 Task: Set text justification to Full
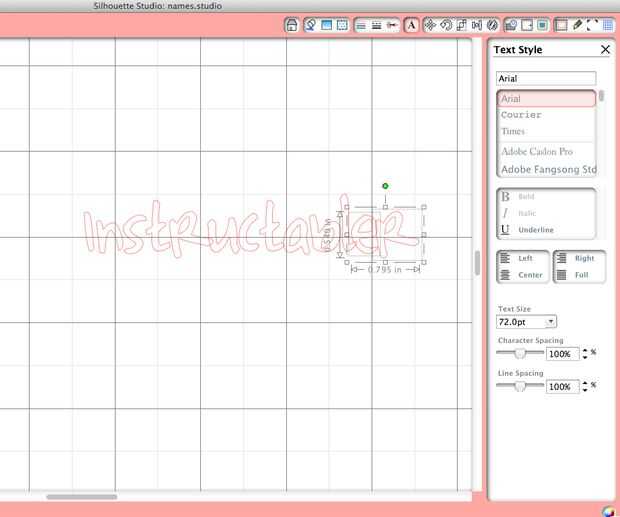(579, 275)
